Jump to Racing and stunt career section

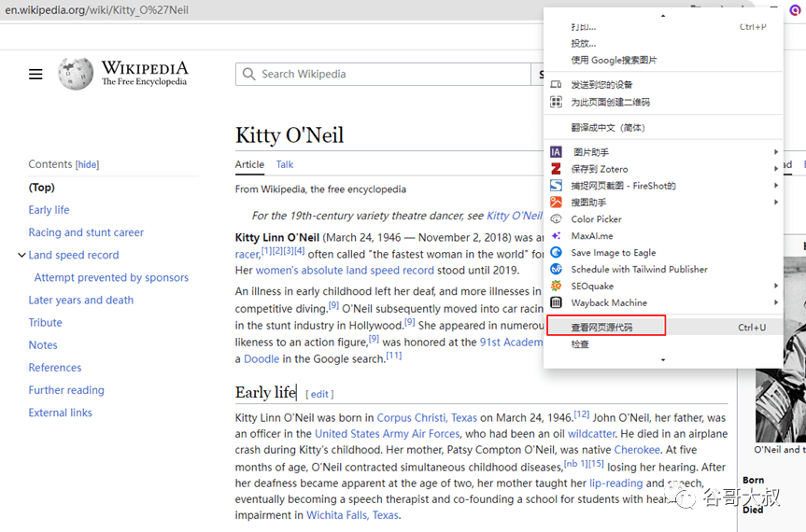[86, 232]
